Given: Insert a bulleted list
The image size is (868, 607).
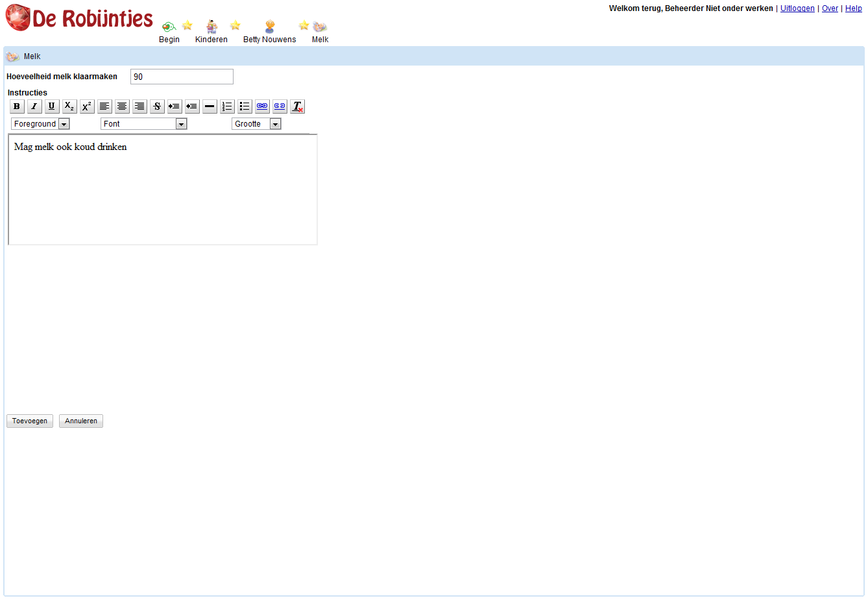Looking at the screenshot, I should pos(245,106).
